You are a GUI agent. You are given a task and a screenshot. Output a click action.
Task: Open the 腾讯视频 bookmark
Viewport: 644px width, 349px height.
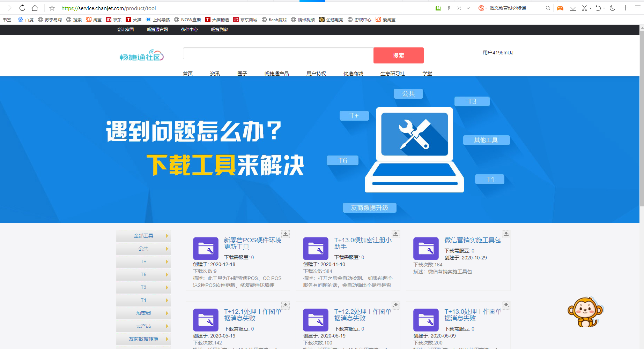[303, 20]
